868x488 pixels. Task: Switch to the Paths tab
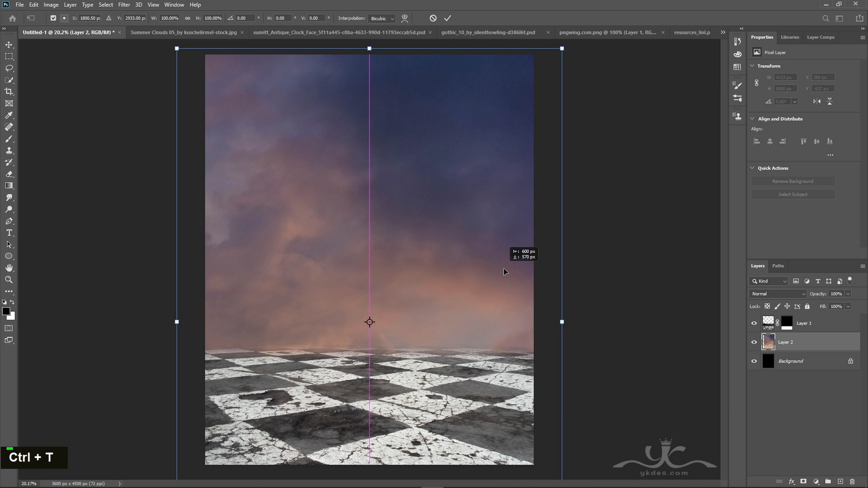pyautogui.click(x=778, y=265)
